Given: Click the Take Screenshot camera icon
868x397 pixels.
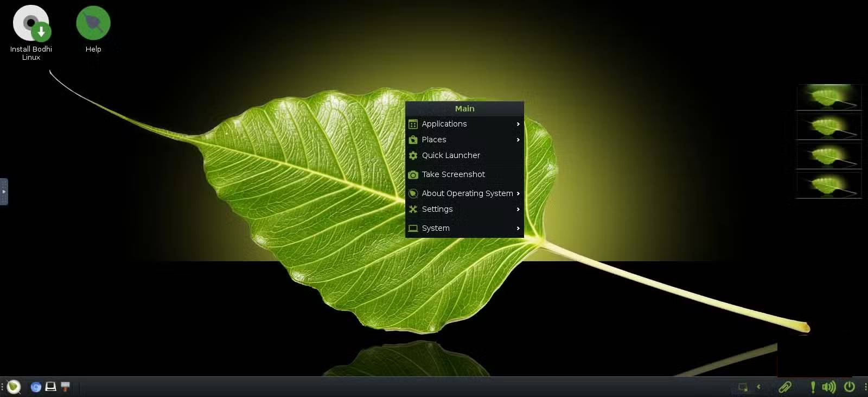Looking at the screenshot, I should click(x=413, y=174).
